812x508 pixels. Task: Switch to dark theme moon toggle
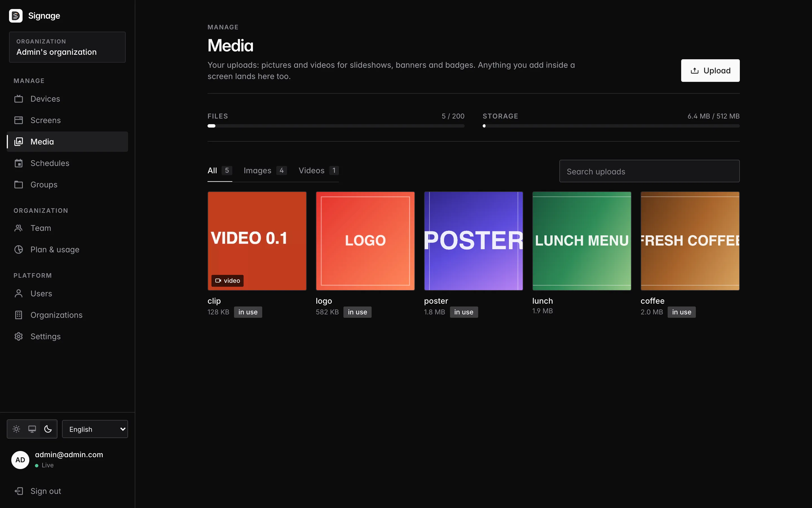[48, 429]
